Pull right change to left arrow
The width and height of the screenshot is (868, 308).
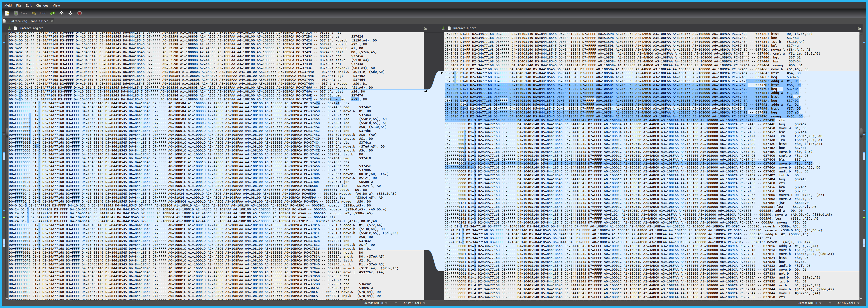point(442,73)
